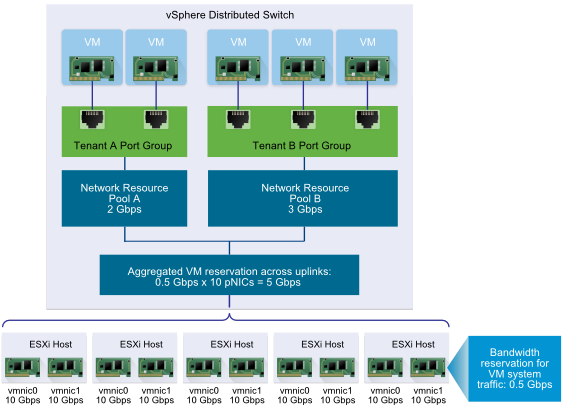Click the VM label of the middle Tenant B VM
This screenshot has height=413, width=563.
pos(303,42)
